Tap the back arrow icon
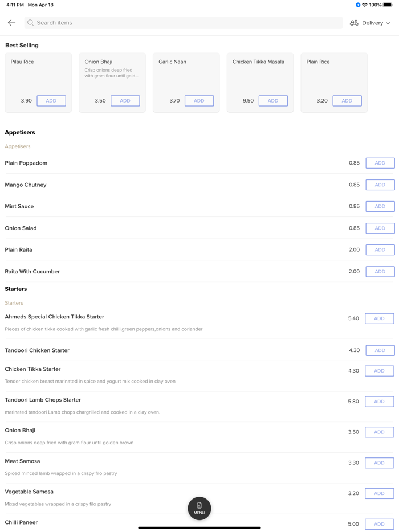399x532 pixels. coord(11,23)
